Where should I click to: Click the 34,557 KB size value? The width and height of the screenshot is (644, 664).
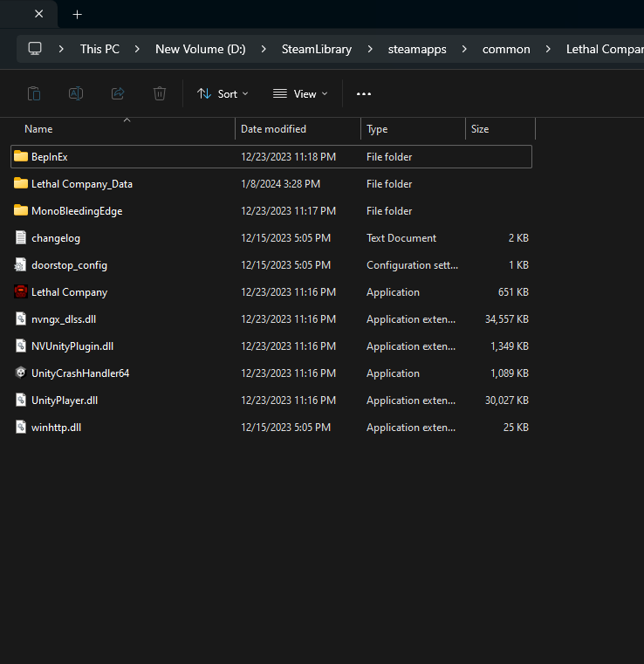506,318
